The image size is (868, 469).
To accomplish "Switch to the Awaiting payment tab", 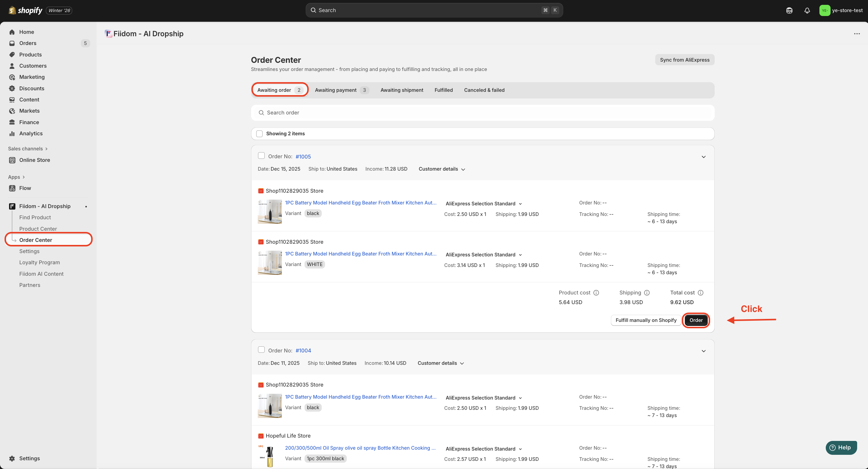I will click(x=341, y=90).
